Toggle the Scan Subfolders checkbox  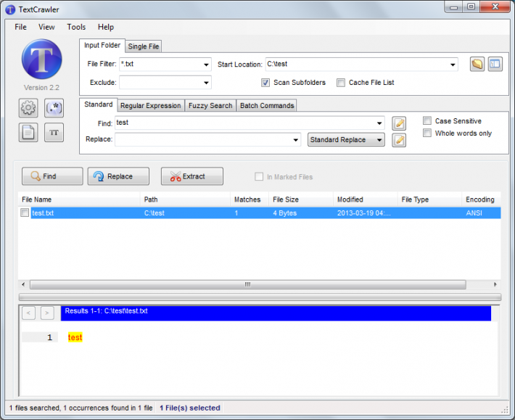(x=265, y=83)
